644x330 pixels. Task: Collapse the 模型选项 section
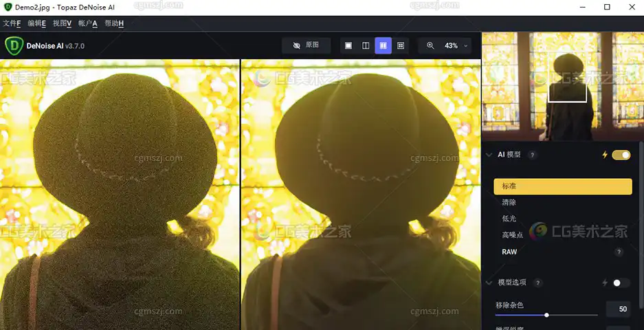coord(489,283)
